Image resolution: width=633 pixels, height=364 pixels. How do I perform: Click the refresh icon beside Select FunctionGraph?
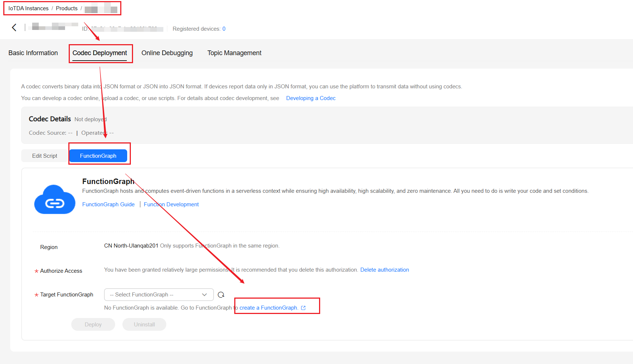coord(221,295)
